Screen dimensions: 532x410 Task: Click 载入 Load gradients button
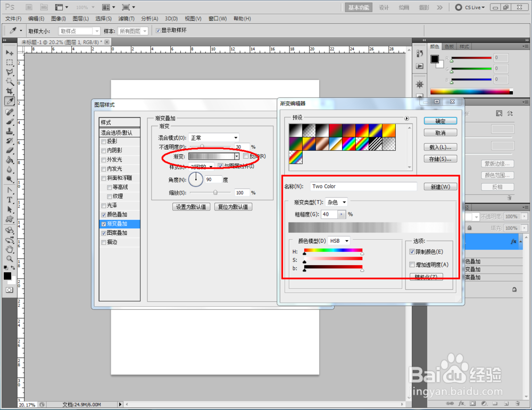pos(440,147)
